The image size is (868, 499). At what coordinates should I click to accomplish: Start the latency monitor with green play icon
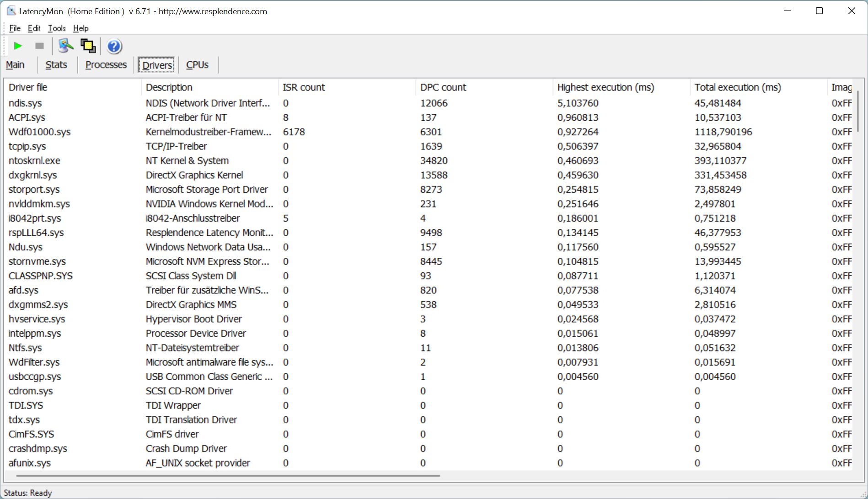pyautogui.click(x=18, y=46)
